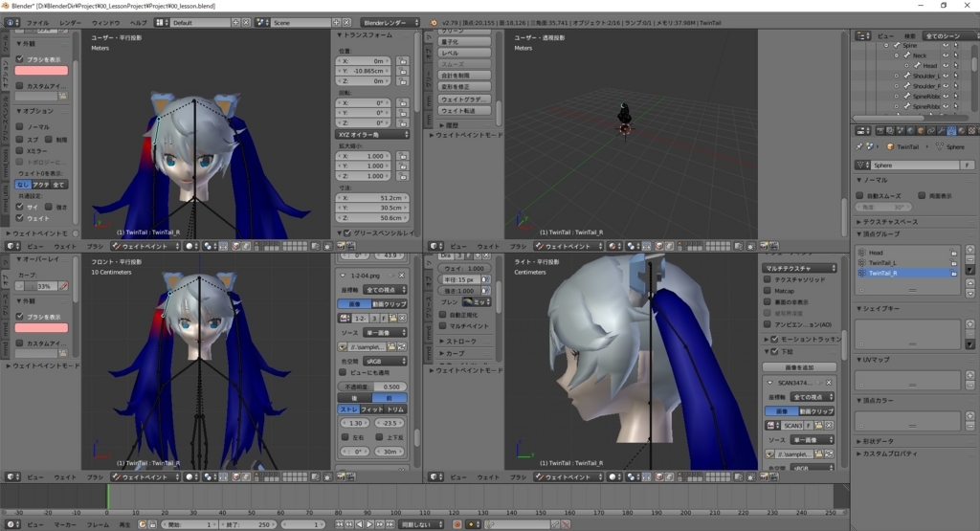
Task: Toggle ブラシを表示 checkbox in top-left tool panel
Action: click(20, 58)
